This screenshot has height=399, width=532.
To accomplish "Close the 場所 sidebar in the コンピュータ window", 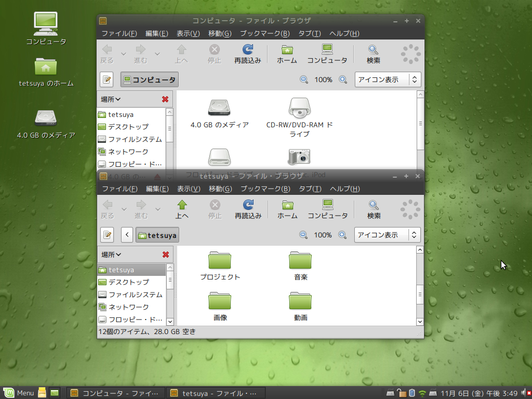I will [165, 99].
